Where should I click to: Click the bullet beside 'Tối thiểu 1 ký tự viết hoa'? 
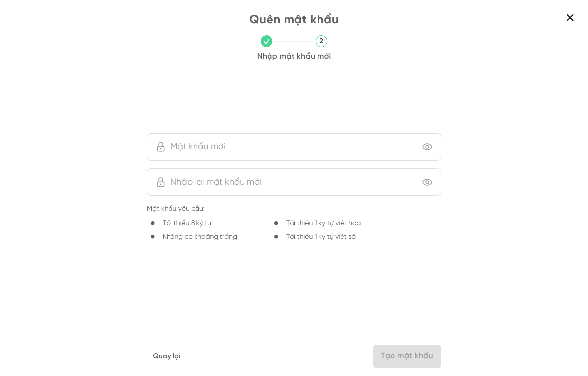[x=276, y=223]
